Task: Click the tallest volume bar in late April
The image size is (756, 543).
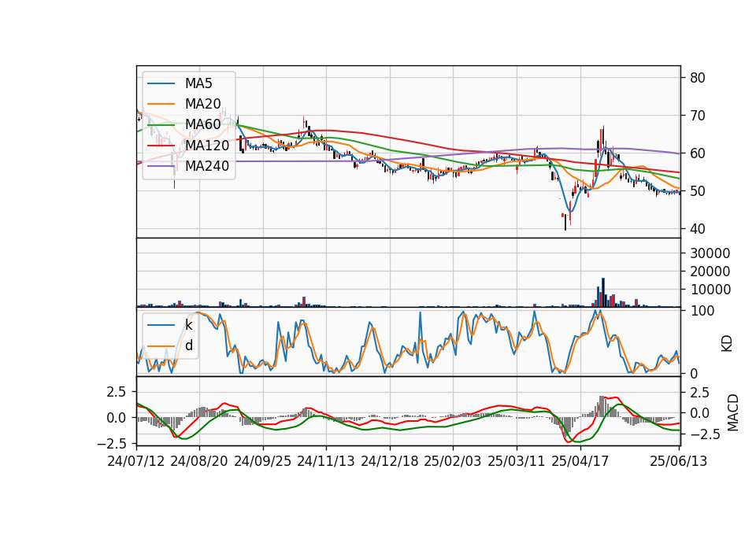Action: click(602, 292)
